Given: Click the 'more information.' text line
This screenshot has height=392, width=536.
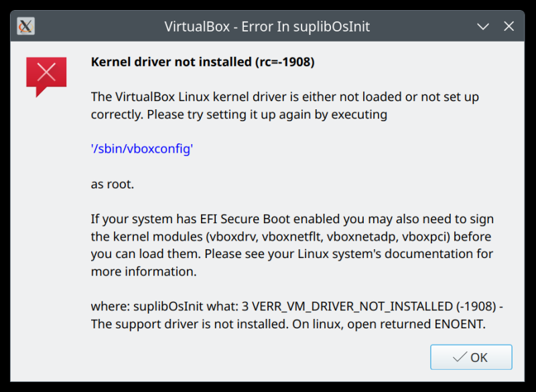Looking at the screenshot, I should [x=143, y=271].
